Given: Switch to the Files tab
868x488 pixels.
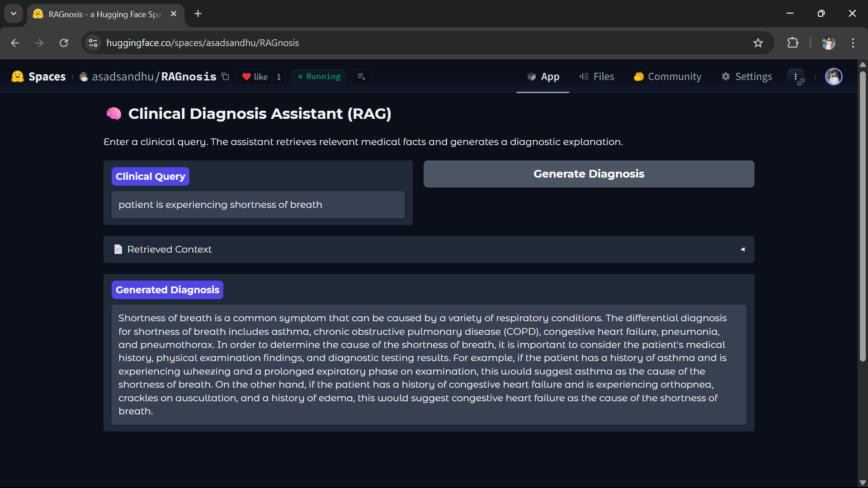Looking at the screenshot, I should pos(597,77).
